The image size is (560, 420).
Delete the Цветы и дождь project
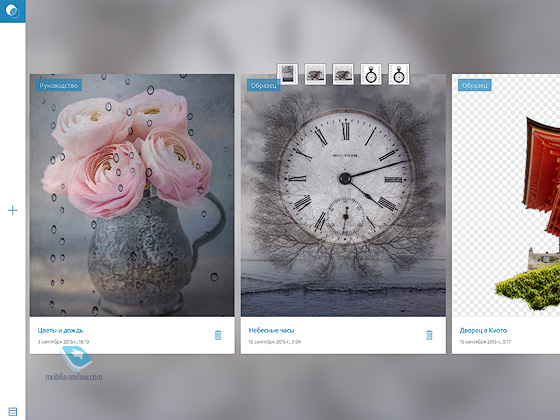point(218,335)
